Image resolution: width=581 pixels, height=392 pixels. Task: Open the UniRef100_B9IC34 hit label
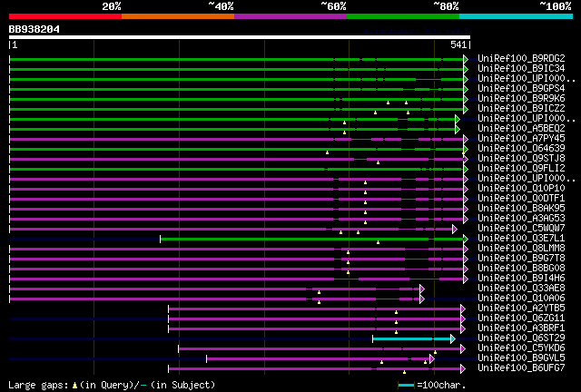click(521, 69)
